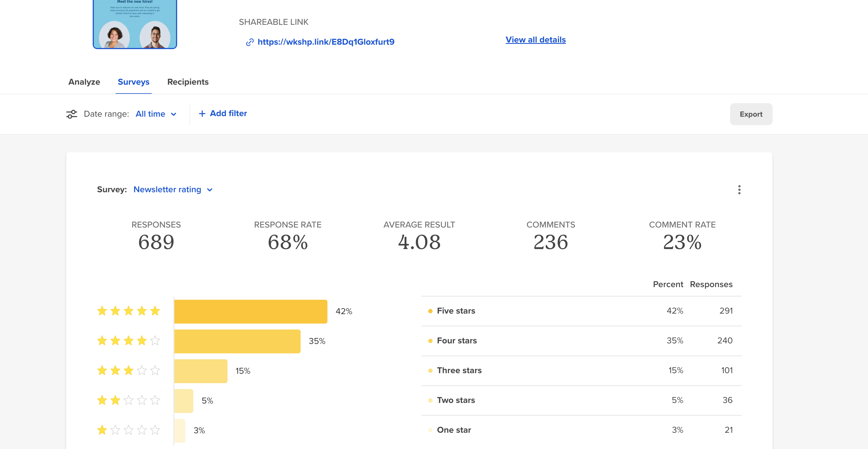The height and width of the screenshot is (449, 868).
Task: Click the 21 responses cell
Action: (x=728, y=430)
